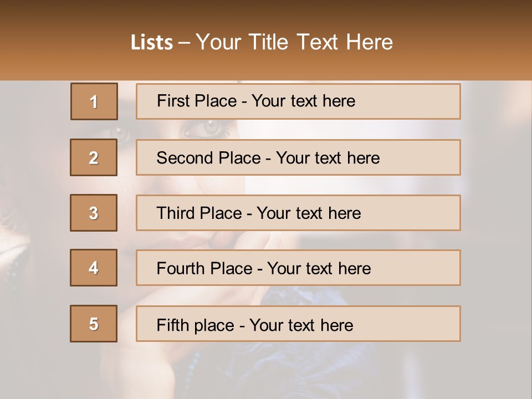Select the number 2 box
Screen dimensions: 532x399
pyautogui.click(x=94, y=157)
